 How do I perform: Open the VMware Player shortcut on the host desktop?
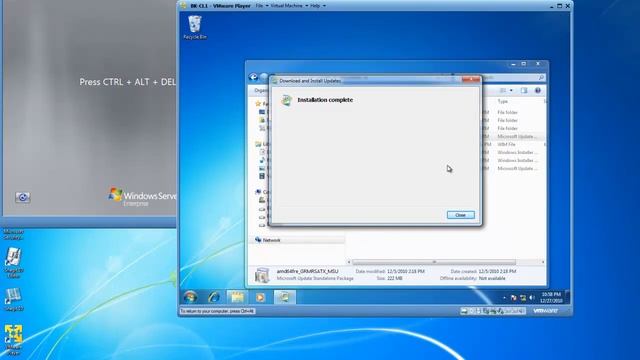[13, 340]
